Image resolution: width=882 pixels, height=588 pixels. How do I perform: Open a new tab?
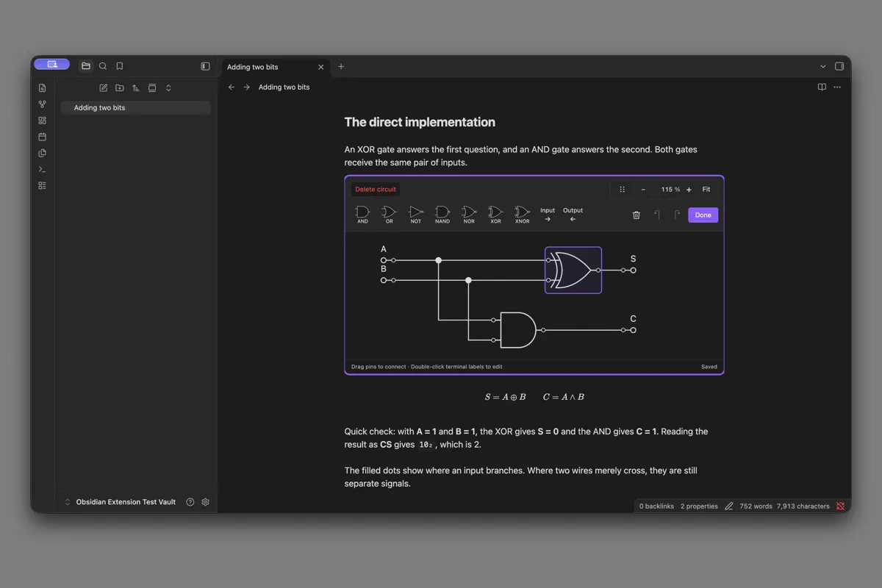(341, 67)
